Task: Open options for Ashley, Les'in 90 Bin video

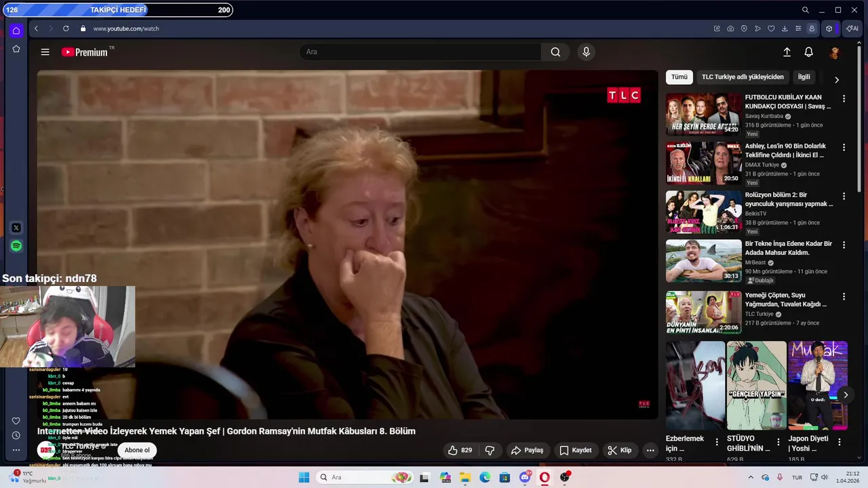Action: pos(844,148)
